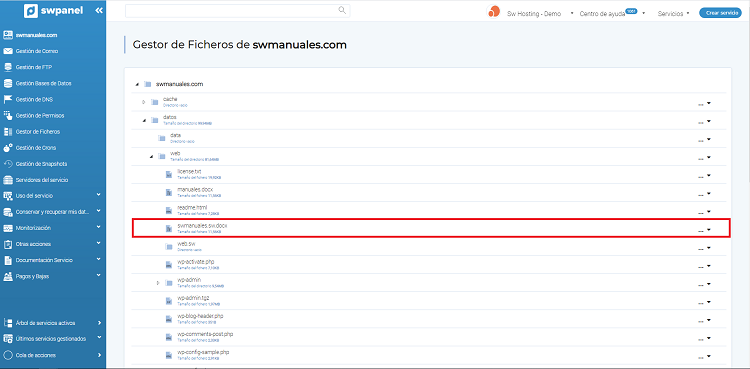Select the readme.html file name

[x=192, y=207]
